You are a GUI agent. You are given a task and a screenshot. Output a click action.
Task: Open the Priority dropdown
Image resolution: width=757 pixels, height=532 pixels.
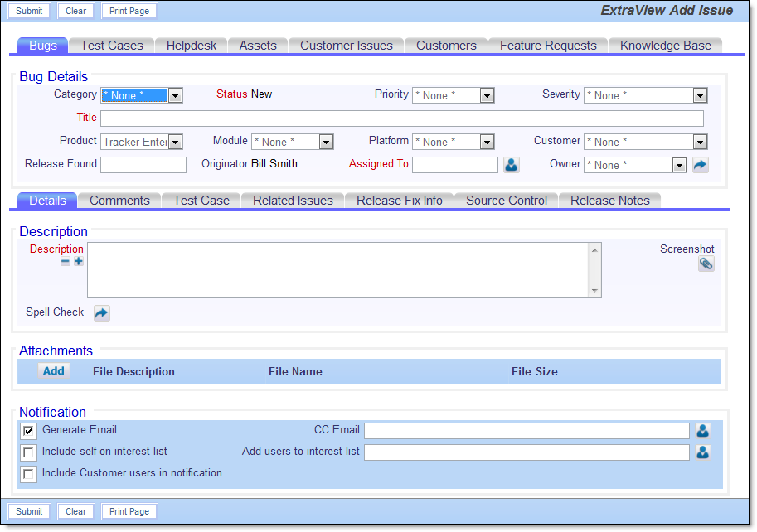[x=453, y=95]
